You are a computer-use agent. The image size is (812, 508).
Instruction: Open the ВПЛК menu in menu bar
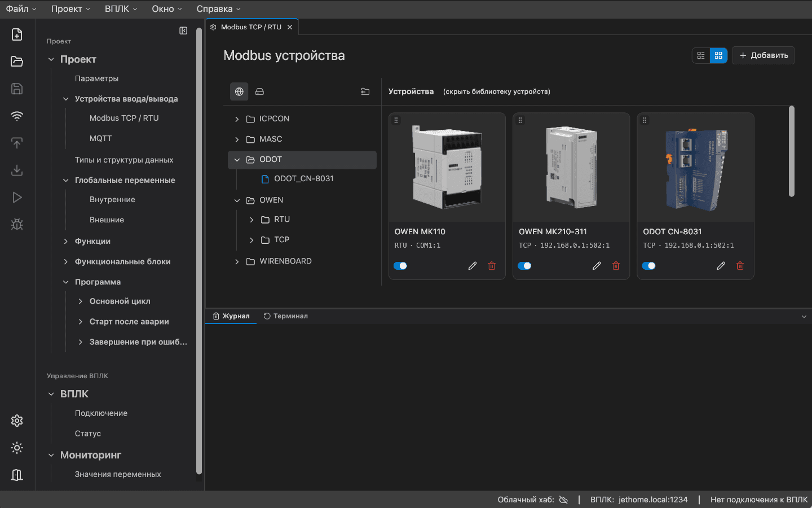121,9
